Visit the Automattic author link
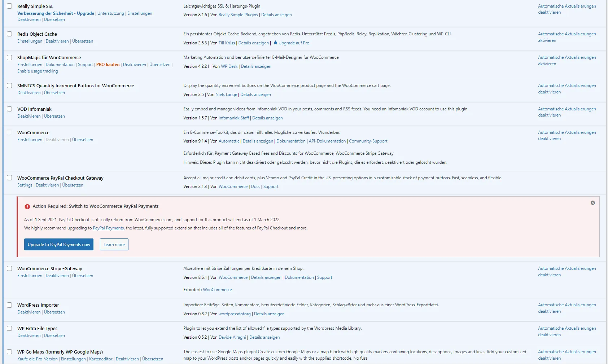This screenshot has height=364, width=608. [x=229, y=141]
